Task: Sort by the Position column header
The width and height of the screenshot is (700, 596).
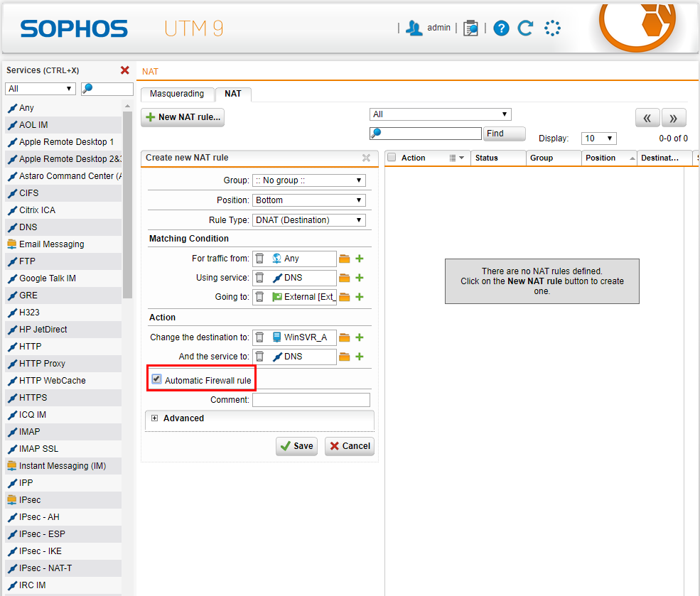Action: point(609,158)
